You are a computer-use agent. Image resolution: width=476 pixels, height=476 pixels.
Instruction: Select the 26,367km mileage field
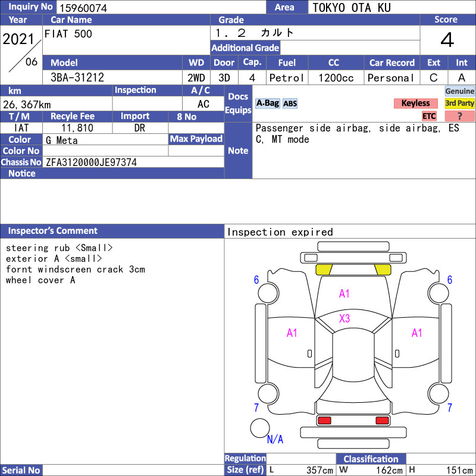click(x=56, y=104)
